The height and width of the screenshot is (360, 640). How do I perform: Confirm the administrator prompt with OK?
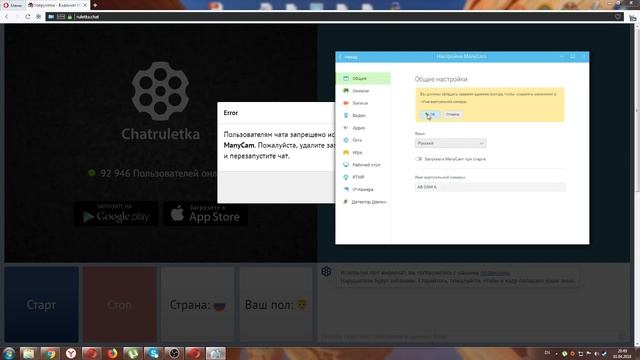point(430,114)
